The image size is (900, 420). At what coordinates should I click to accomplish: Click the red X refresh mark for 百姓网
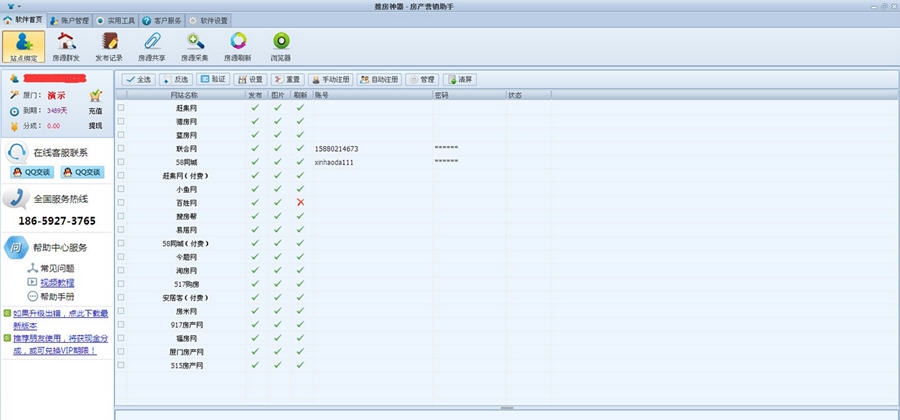300,203
